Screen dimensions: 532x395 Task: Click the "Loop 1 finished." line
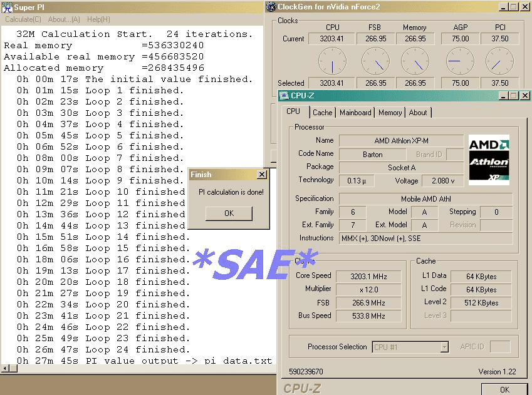click(100, 90)
